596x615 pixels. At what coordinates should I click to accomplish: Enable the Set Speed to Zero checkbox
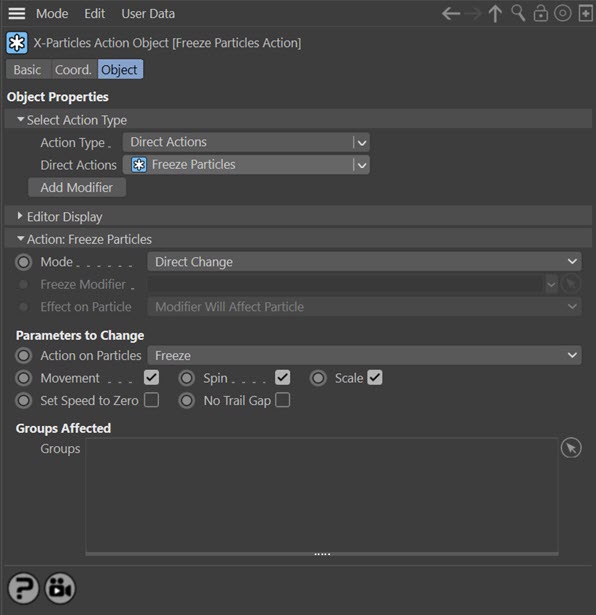[151, 400]
